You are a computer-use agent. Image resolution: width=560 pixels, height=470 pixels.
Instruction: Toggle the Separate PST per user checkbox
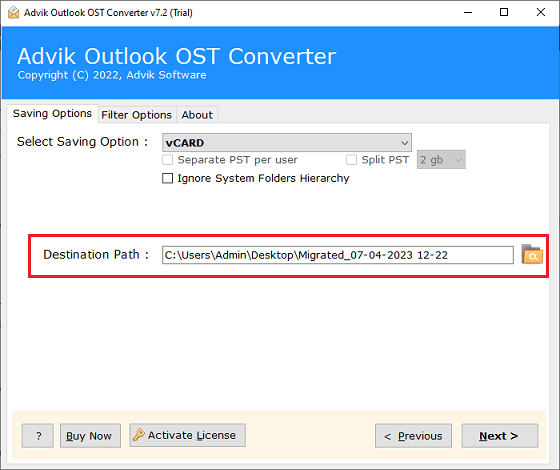(x=168, y=160)
